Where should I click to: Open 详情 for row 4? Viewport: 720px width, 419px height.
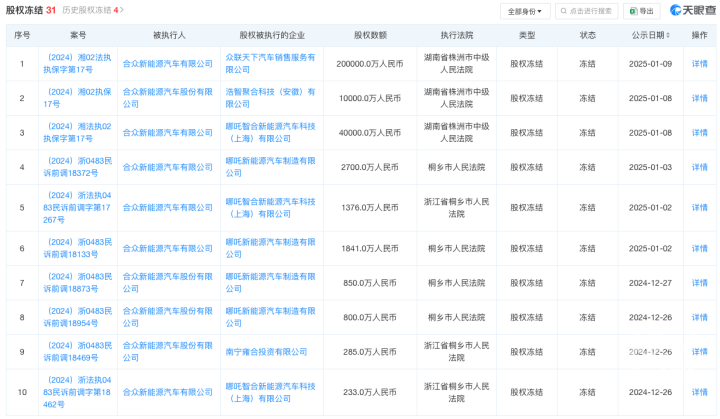[x=699, y=167]
